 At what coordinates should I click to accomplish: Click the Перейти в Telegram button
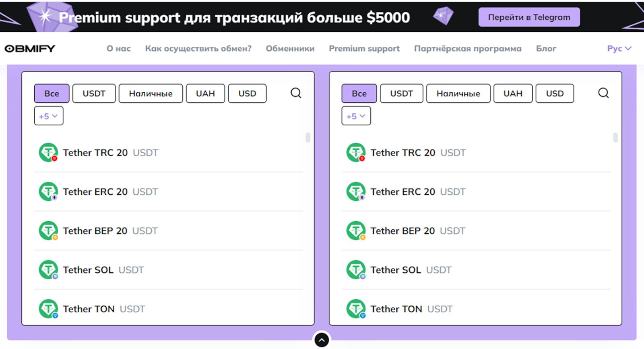[529, 17]
